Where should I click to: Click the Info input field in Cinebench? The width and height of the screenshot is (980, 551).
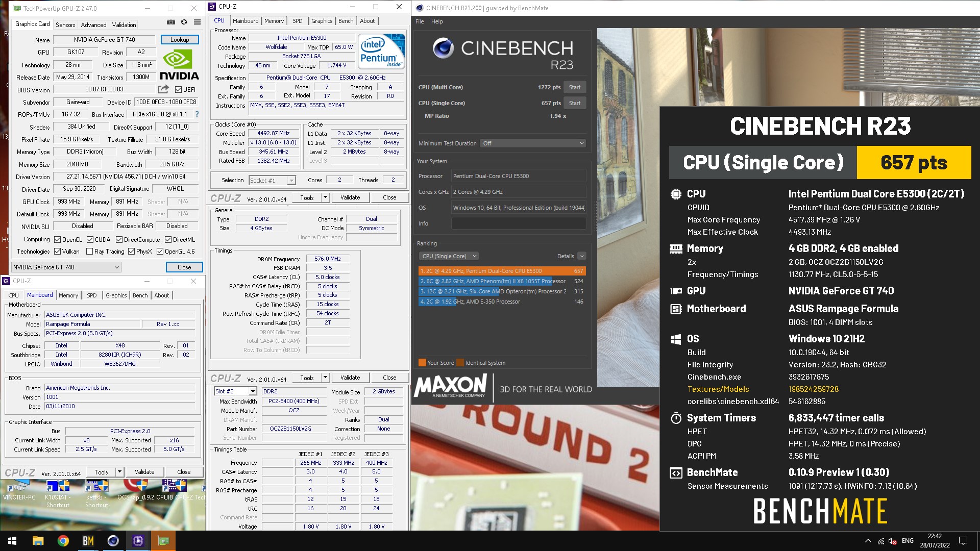tap(519, 223)
